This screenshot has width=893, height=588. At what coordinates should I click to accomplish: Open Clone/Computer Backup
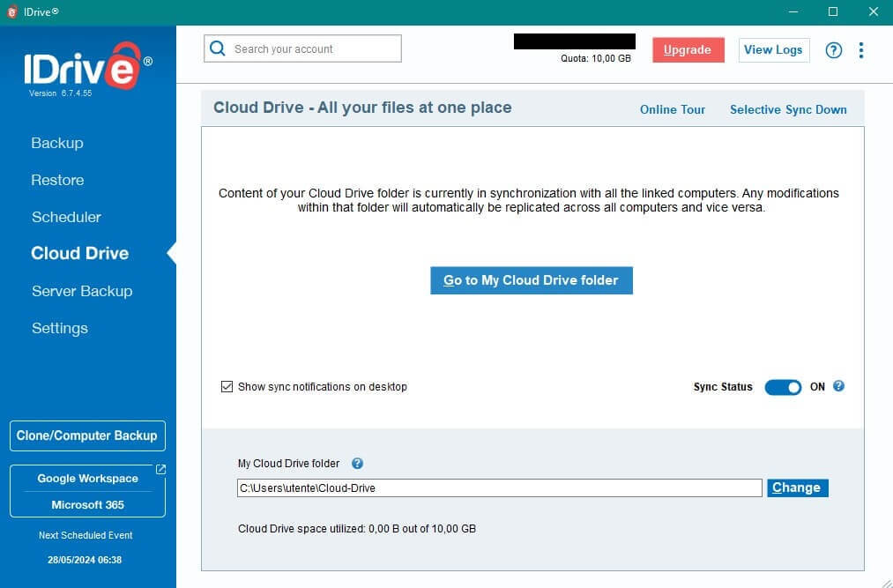(87, 435)
